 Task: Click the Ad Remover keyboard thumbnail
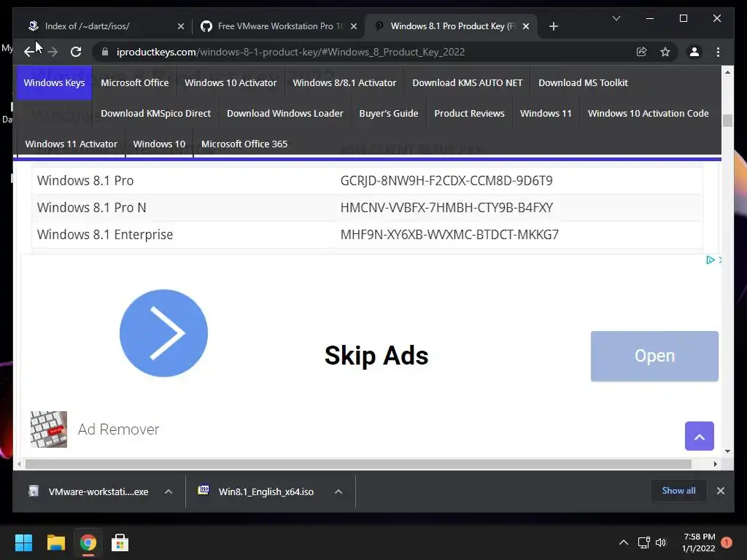pos(49,429)
